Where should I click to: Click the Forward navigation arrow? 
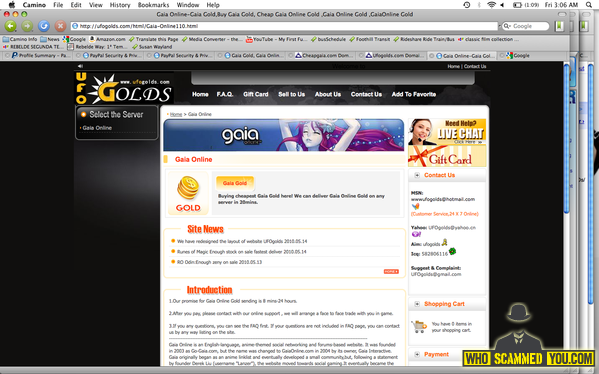[27, 26]
